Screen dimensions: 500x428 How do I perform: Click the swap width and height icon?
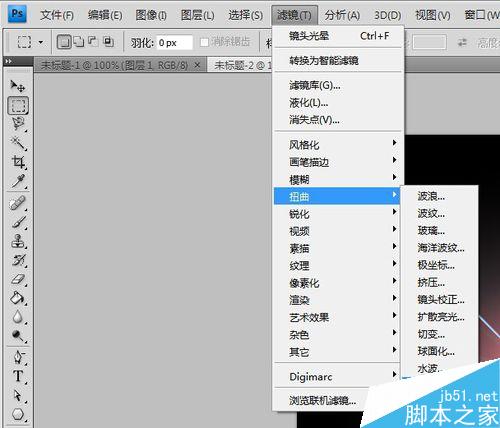[462, 42]
